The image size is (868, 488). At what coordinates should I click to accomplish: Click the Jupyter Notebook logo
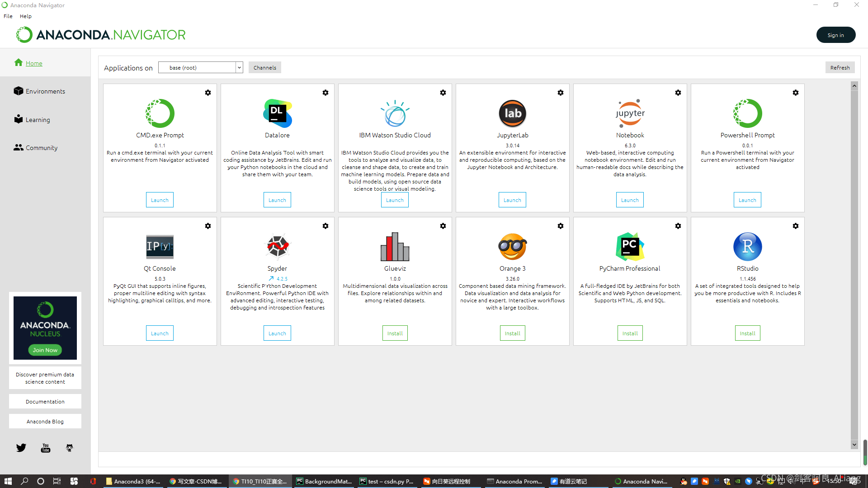pos(630,113)
